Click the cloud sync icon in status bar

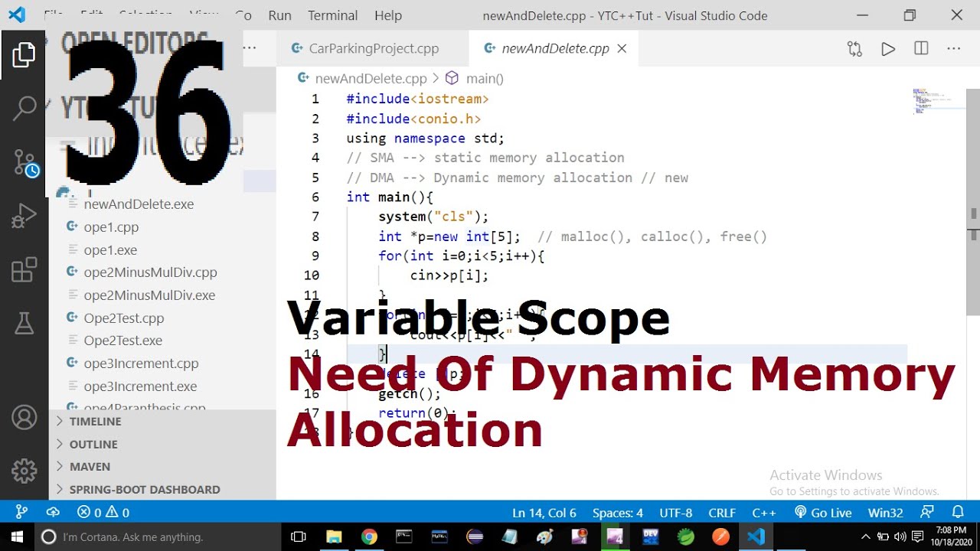[53, 512]
